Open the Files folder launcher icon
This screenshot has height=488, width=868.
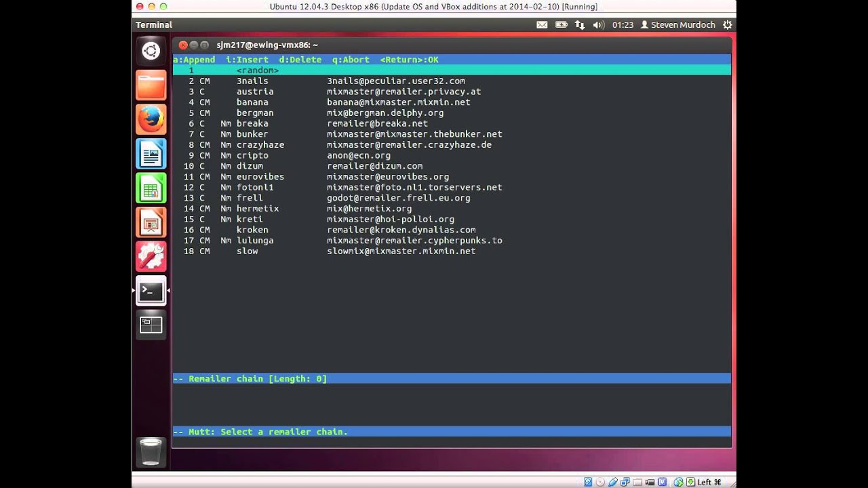pos(151,85)
